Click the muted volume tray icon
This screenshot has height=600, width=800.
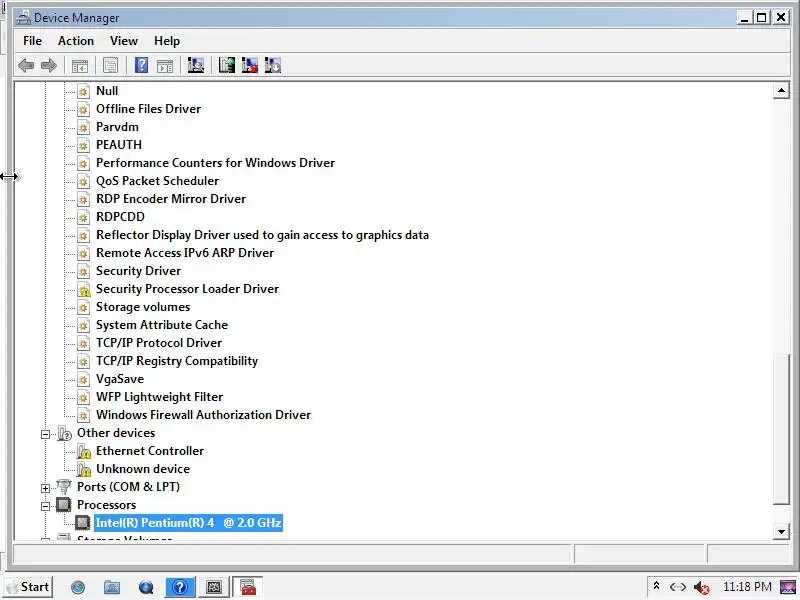pos(702,588)
